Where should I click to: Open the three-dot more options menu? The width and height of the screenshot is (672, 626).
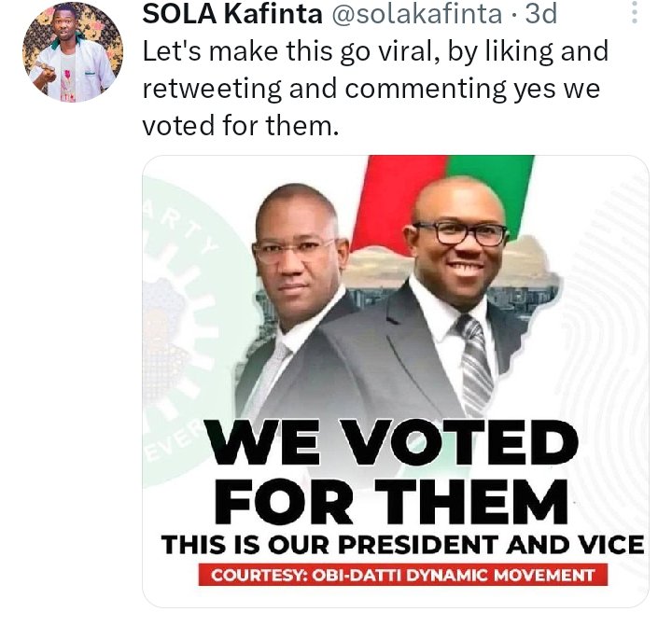[635, 12]
